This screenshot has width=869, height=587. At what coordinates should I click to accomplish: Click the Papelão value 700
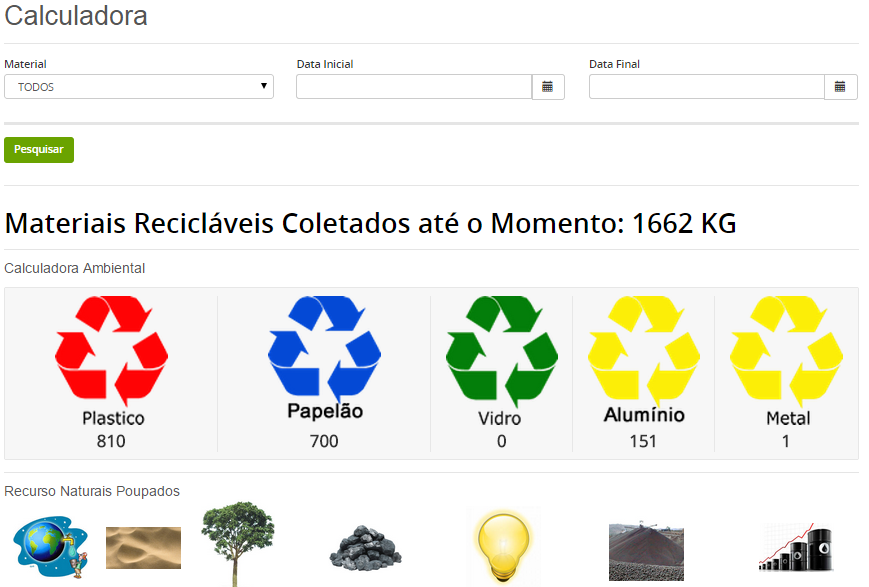coord(324,441)
